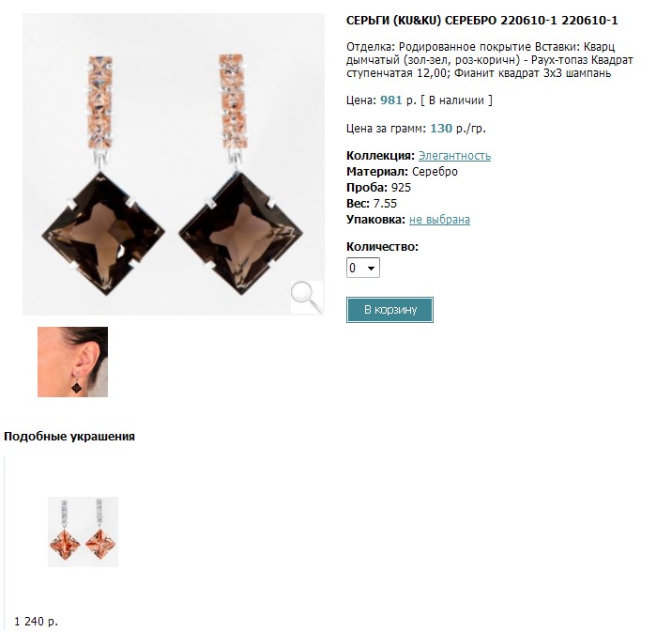
Task: Click the quantity dropdown arrow
Action: coord(371,268)
